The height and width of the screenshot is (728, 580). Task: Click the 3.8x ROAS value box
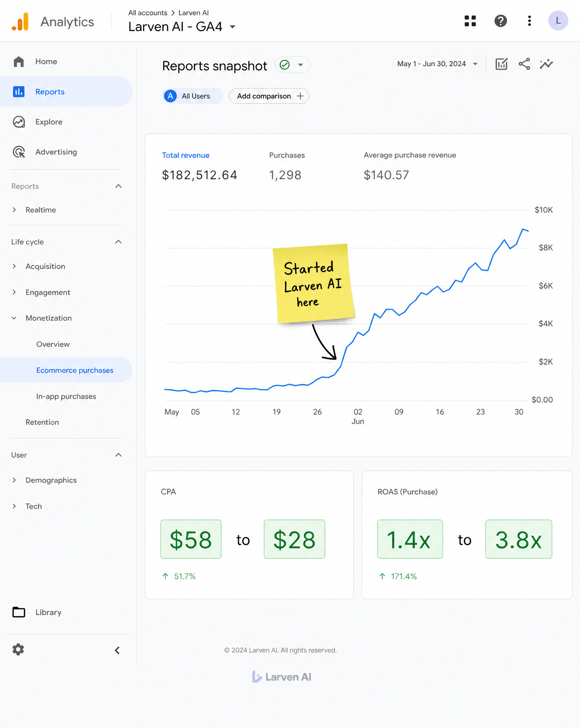point(519,539)
